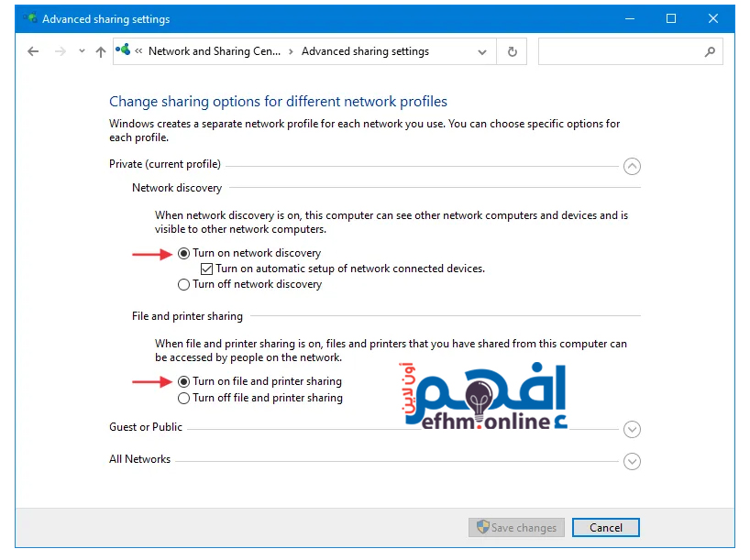Show hidden breadcrumb path with double chevron
750x560 pixels.
(x=138, y=51)
